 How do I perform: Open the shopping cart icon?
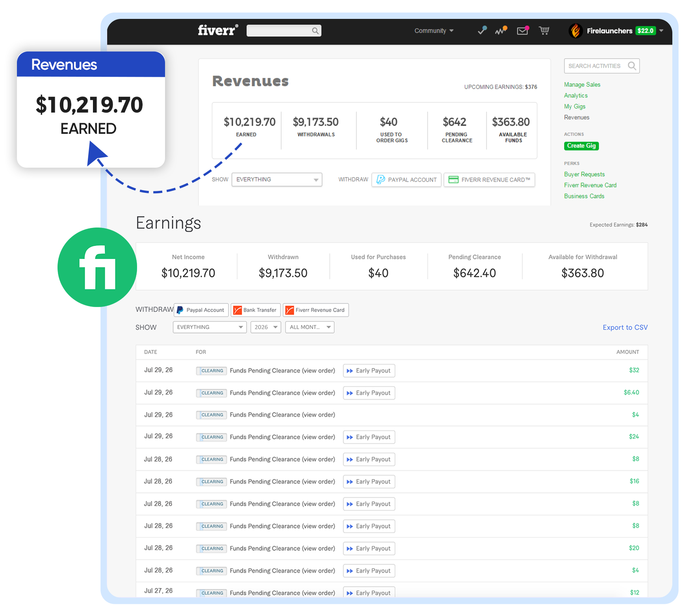tap(544, 30)
